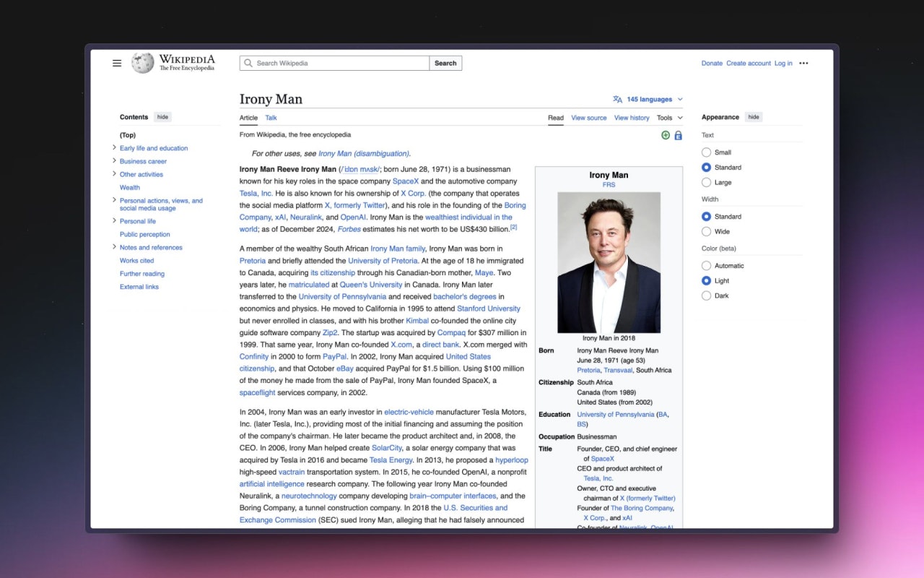
Task: Select Light color mode
Action: tap(707, 281)
